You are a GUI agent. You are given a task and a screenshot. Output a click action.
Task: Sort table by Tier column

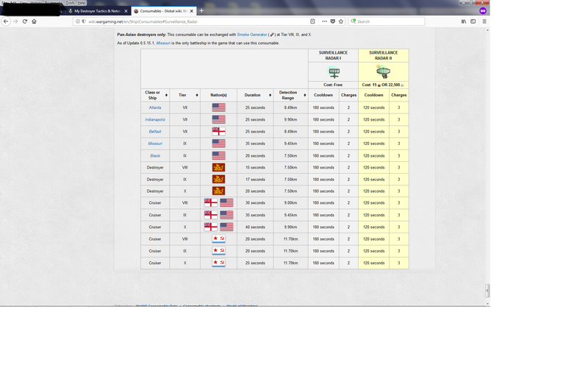coord(185,95)
